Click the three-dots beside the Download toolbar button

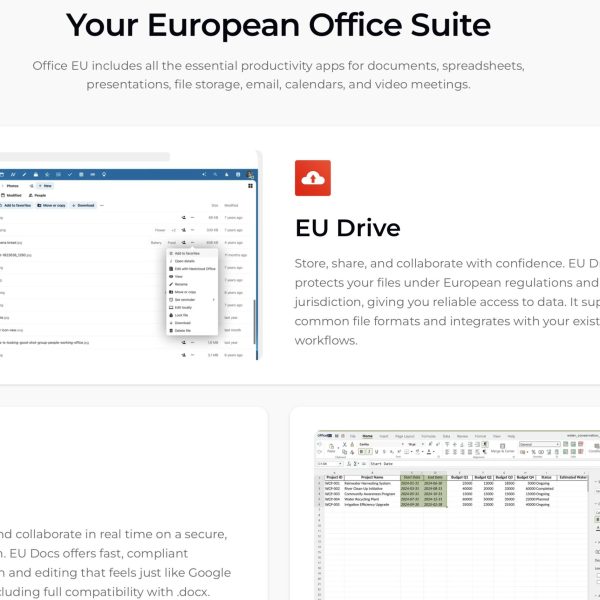[x=102, y=205]
